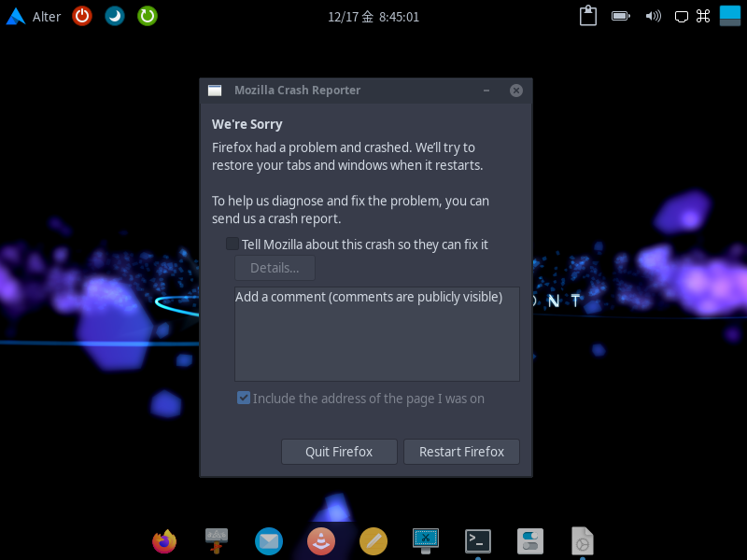The width and height of the screenshot is (747, 560).
Task: Click the Quit Firefox button
Action: (x=339, y=451)
